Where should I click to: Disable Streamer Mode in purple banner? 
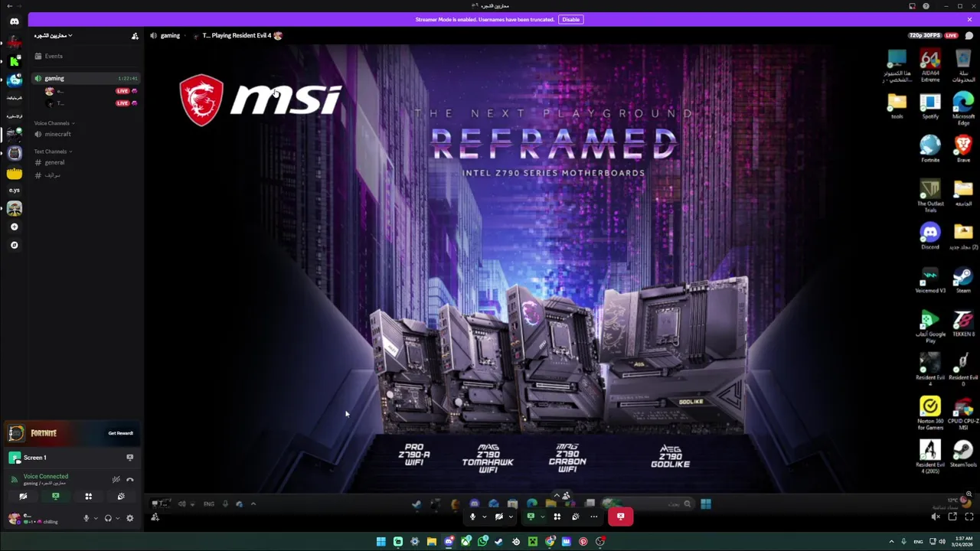click(570, 19)
